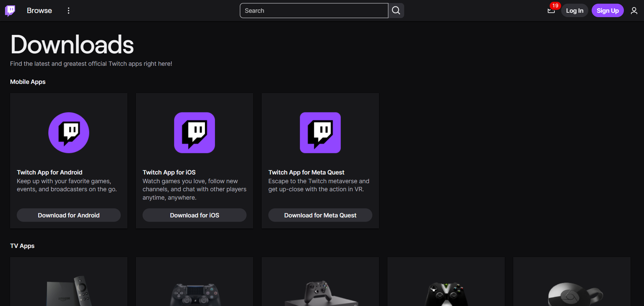The width and height of the screenshot is (644, 306).
Task: Click the Amazon Fire TV thumbnail
Action: [x=68, y=289]
